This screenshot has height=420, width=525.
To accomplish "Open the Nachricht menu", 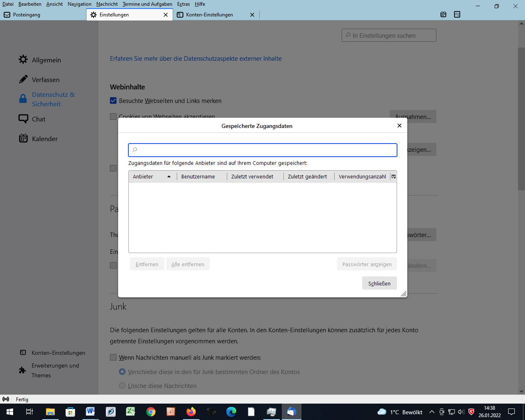I will point(107,4).
